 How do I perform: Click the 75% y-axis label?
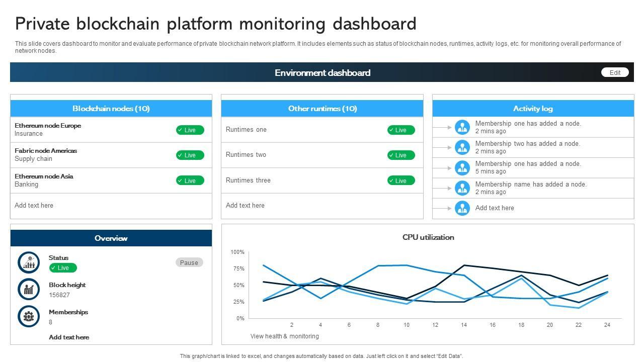pos(238,268)
